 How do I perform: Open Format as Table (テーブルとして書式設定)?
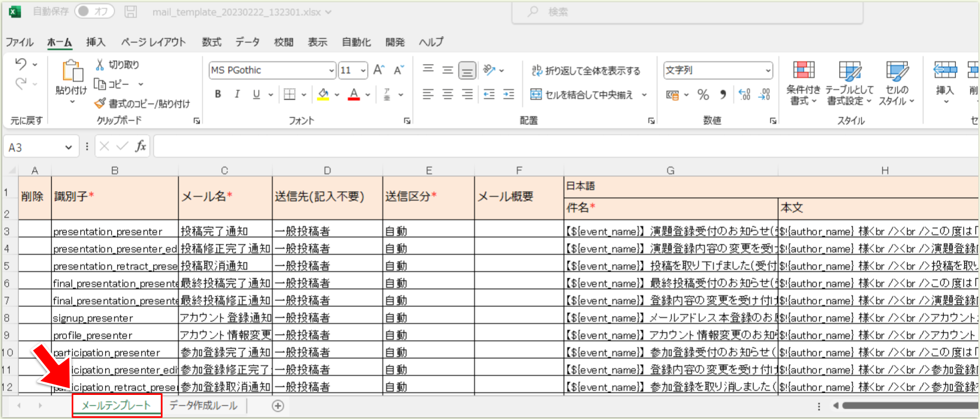coord(849,83)
